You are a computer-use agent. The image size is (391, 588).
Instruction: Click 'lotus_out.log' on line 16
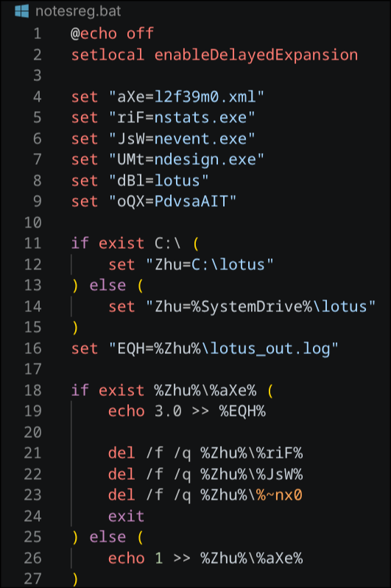pyautogui.click(x=270, y=348)
